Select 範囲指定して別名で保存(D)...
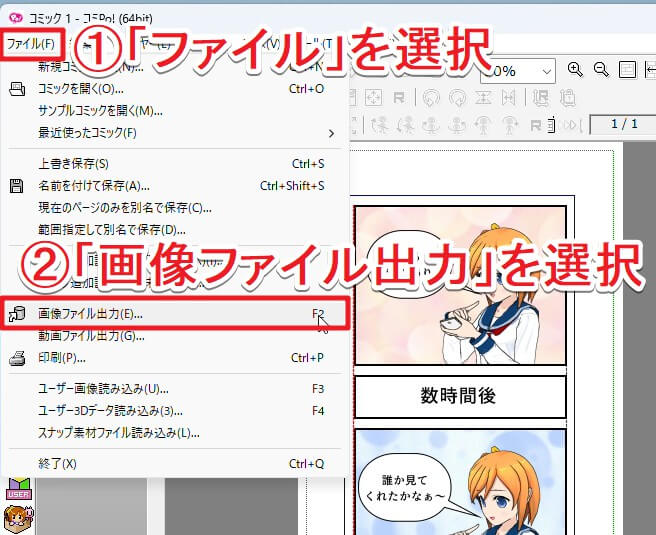Screen dimensions: 656x535 [175, 230]
